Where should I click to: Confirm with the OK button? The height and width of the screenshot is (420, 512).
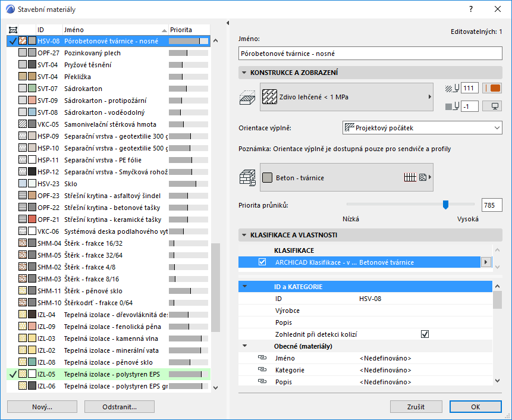(476, 407)
